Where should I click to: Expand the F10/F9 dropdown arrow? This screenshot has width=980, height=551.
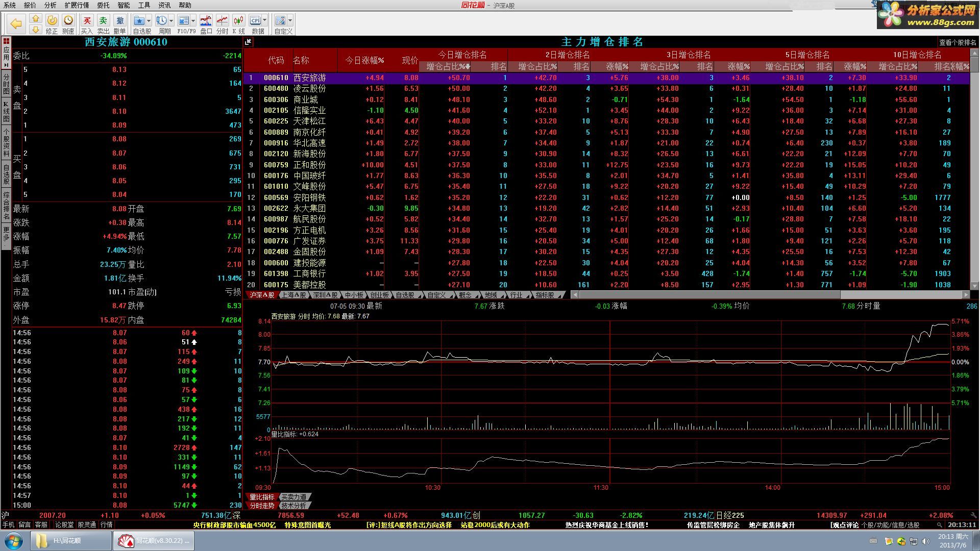[193, 20]
